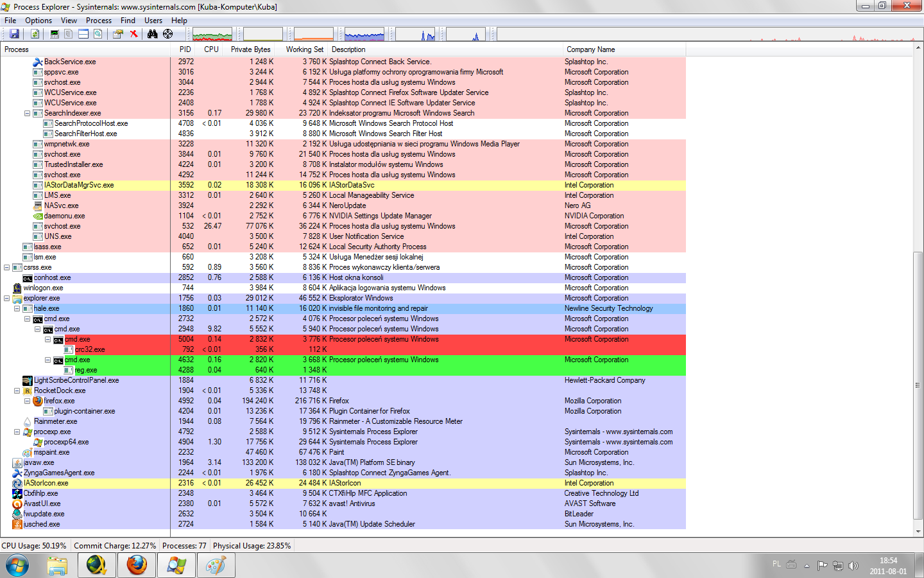Collapse the green cmd.exe PID 4632 node
This screenshot has height=578, width=924.
click(48, 360)
